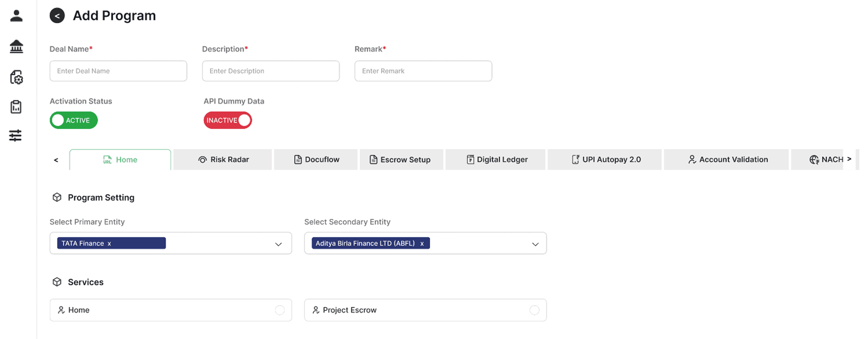Open the clipboard report sidebar icon
Screen dimensions: 868x339
click(x=16, y=107)
